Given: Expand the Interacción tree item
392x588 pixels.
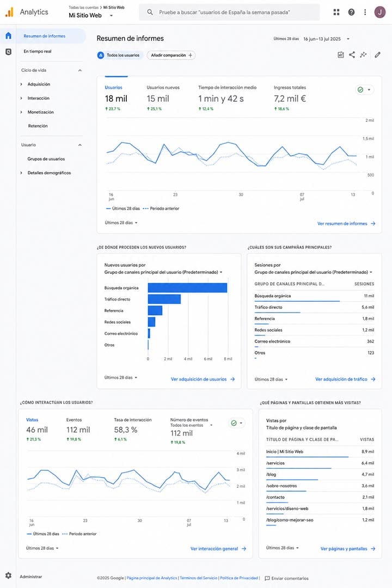Looking at the screenshot, I should coord(21,98).
